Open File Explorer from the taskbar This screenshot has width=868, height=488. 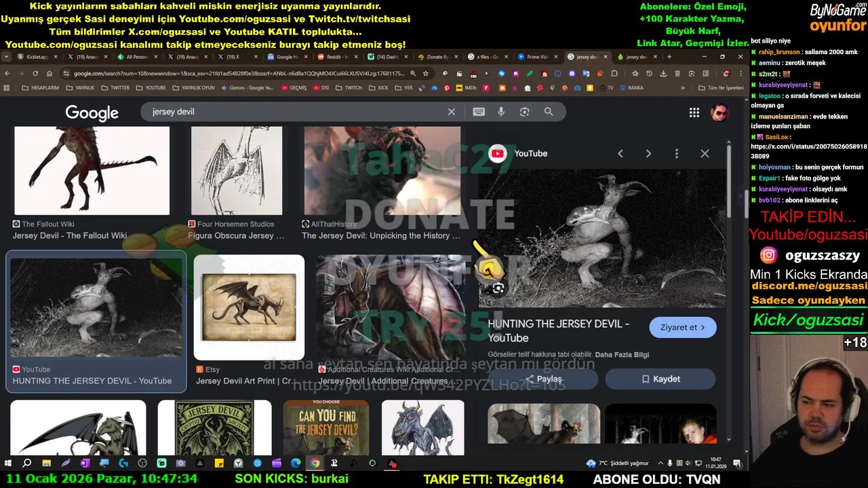pyautogui.click(x=46, y=464)
